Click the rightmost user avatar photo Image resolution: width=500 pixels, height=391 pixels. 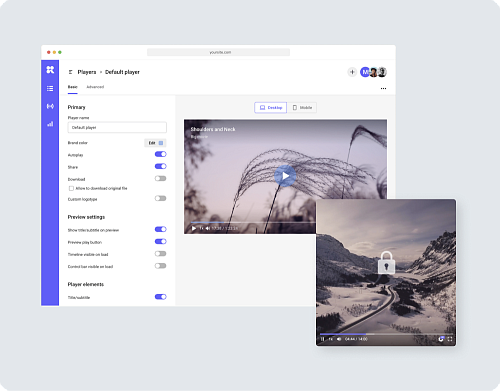click(x=382, y=72)
